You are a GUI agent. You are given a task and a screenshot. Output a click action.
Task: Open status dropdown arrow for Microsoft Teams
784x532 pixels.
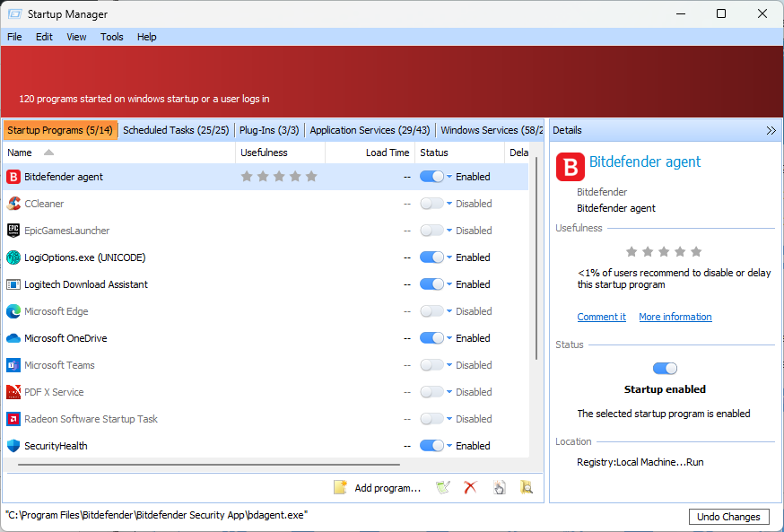(x=449, y=365)
